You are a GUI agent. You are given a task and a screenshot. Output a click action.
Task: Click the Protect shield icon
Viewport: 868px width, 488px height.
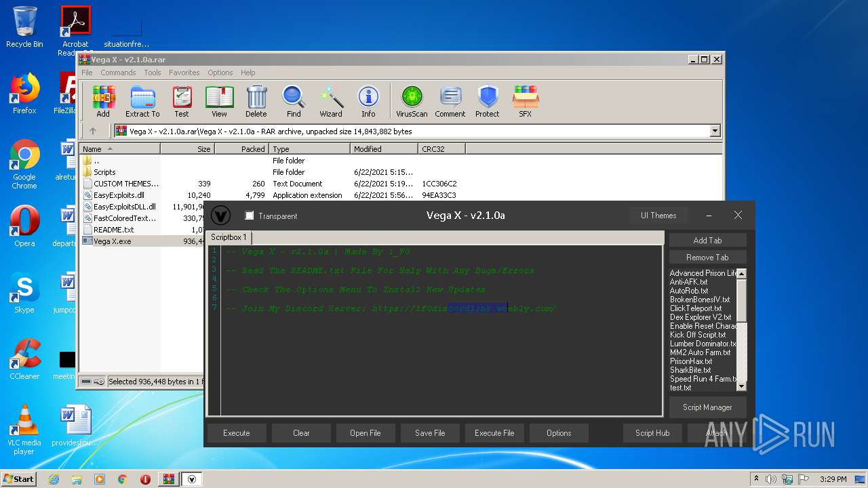click(x=488, y=101)
